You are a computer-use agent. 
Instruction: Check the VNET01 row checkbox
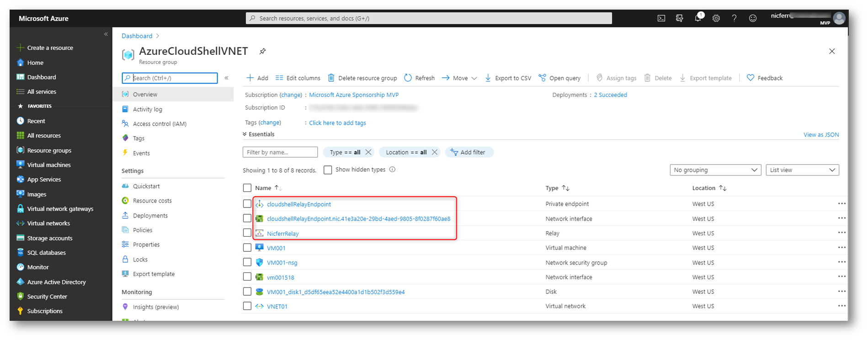pyautogui.click(x=247, y=306)
